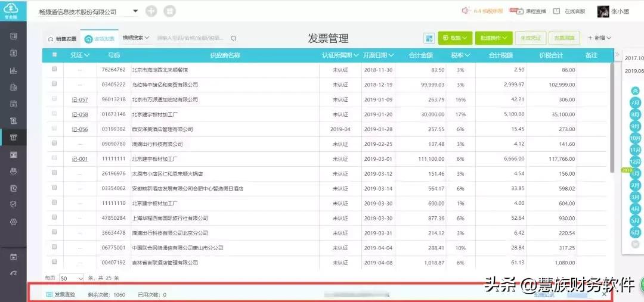Open the gear settings icon in left sidebar

13,222
